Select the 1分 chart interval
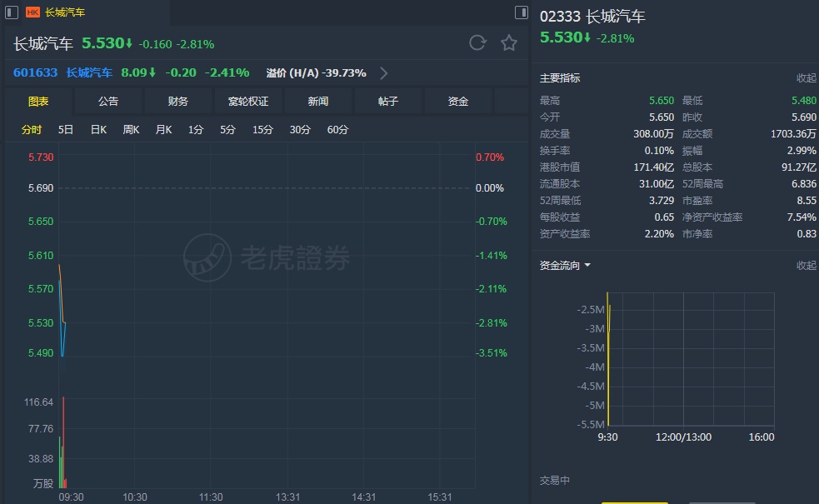The width and height of the screenshot is (819, 504). tap(196, 129)
